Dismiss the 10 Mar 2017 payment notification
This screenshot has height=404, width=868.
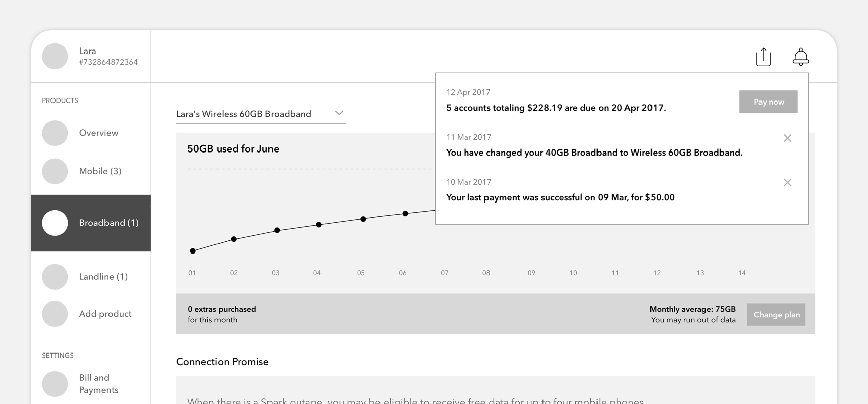pyautogui.click(x=787, y=183)
